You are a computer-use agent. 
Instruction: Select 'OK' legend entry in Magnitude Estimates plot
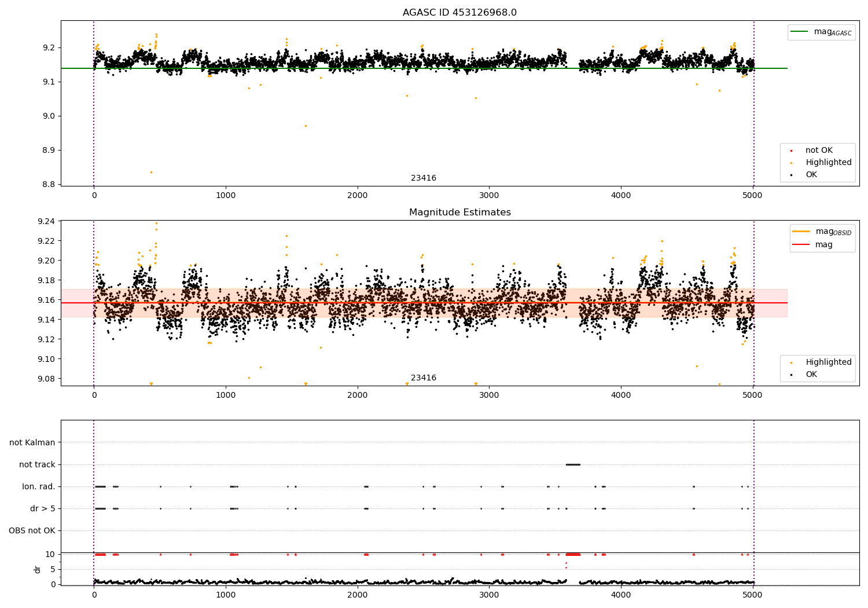[811, 375]
